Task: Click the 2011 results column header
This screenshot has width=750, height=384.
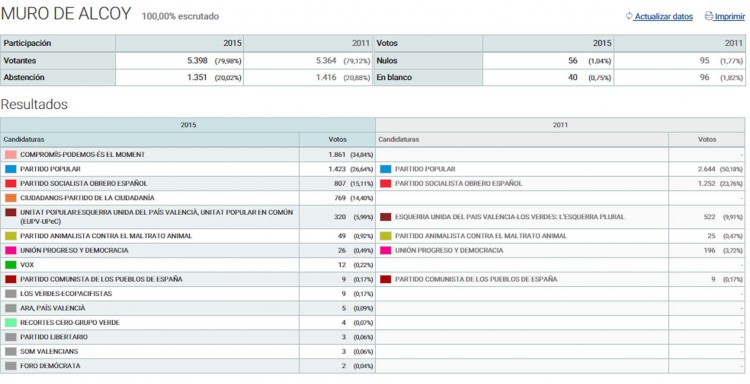Action: 560,125
